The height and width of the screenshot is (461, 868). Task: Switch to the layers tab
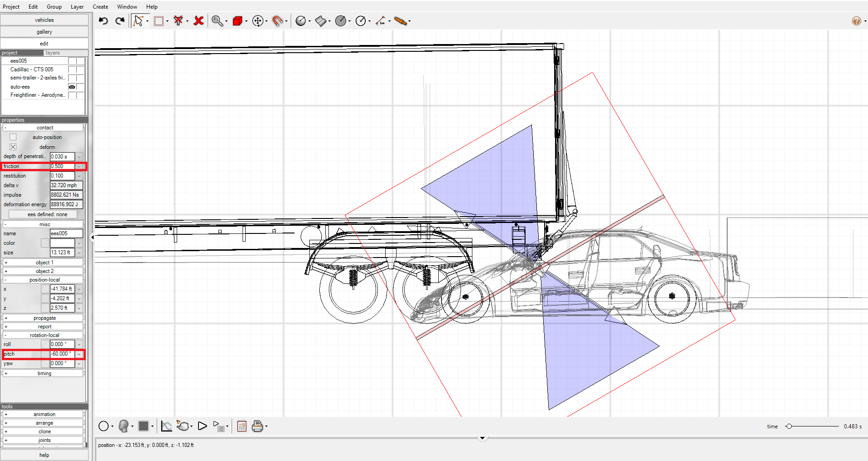(x=53, y=53)
